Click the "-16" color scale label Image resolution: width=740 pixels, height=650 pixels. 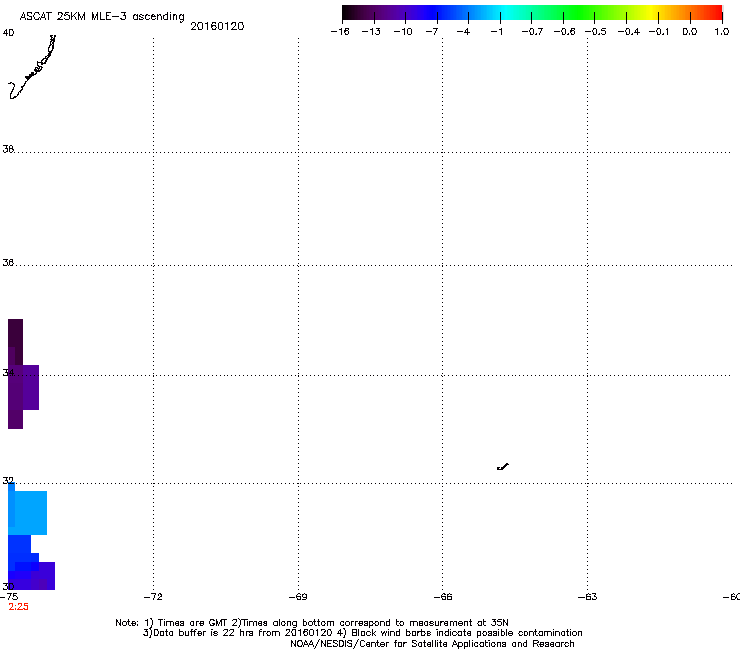click(x=340, y=32)
